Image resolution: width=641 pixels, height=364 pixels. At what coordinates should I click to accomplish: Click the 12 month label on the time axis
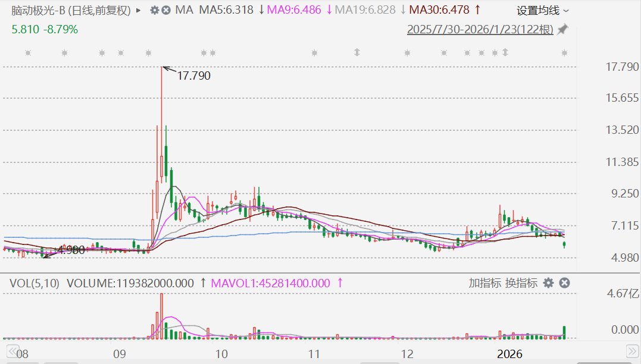(407, 354)
